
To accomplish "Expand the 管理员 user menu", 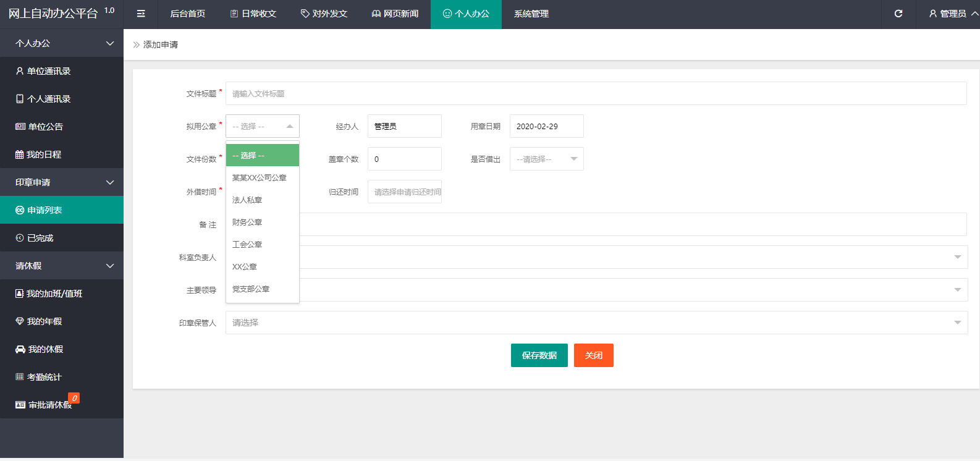I will coord(953,14).
